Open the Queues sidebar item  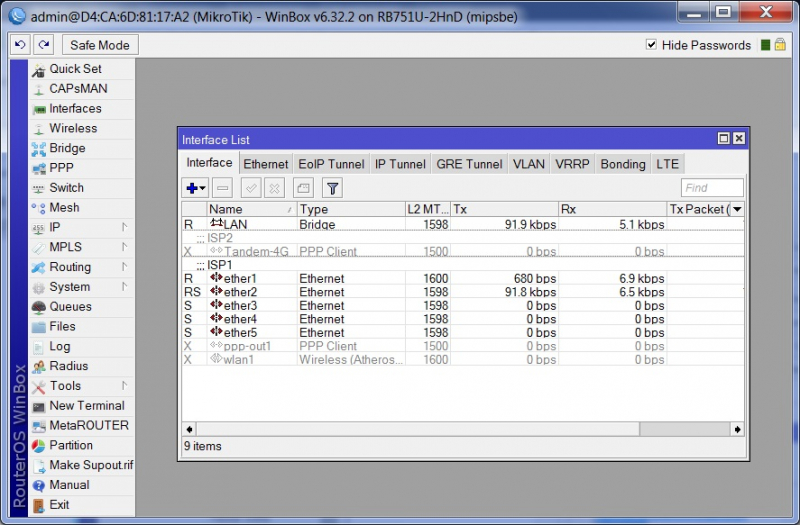[70, 307]
